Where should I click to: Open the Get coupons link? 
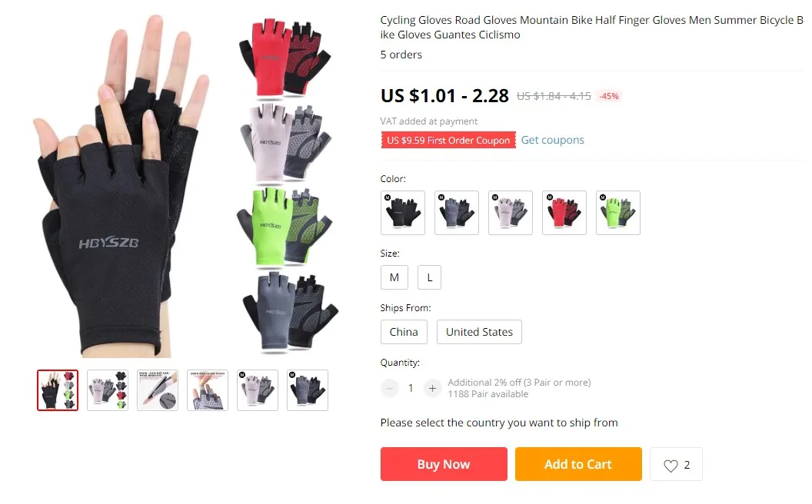[x=553, y=140]
